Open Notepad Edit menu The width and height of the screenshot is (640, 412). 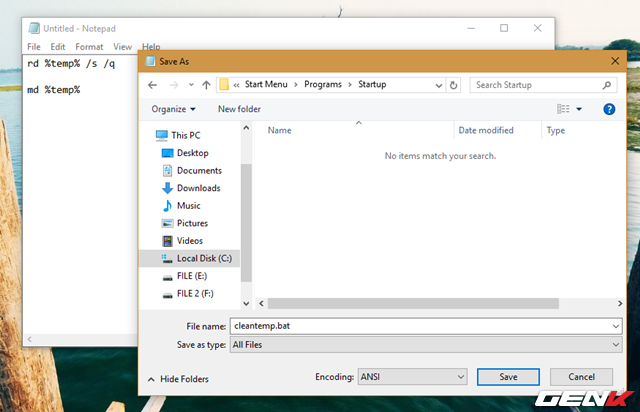click(58, 47)
